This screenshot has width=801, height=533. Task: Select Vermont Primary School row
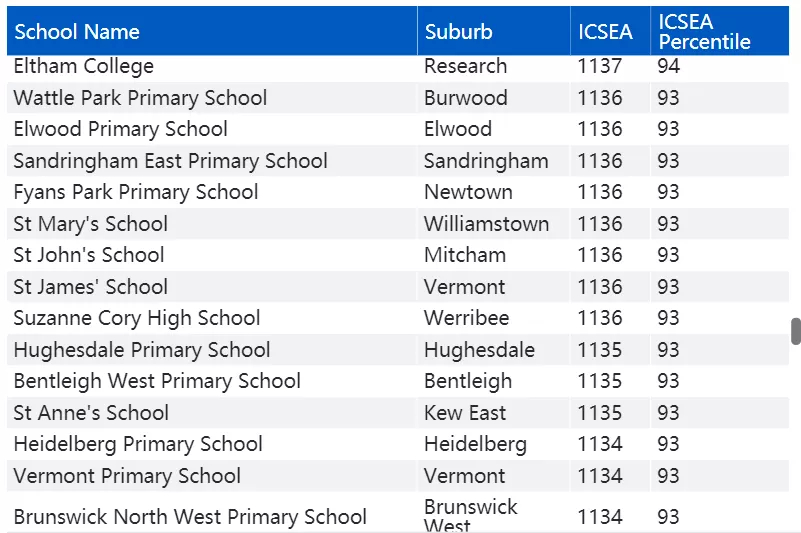pyautogui.click(x=398, y=476)
